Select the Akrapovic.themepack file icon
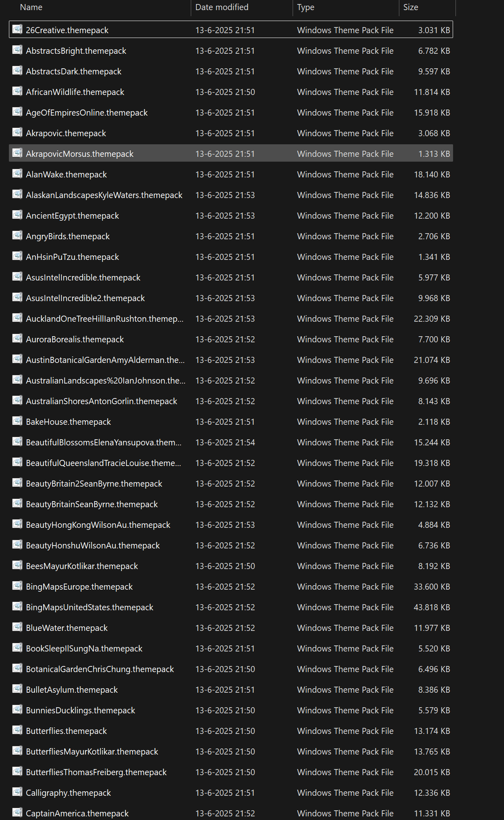Image resolution: width=504 pixels, height=820 pixels. pyautogui.click(x=17, y=133)
